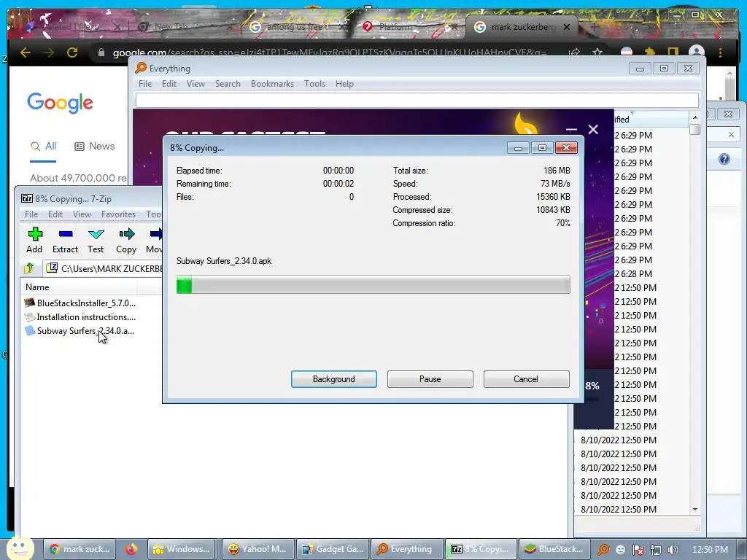Viewport: 747px width, 560px height.
Task: Cancel the copying operation
Action: 527,379
